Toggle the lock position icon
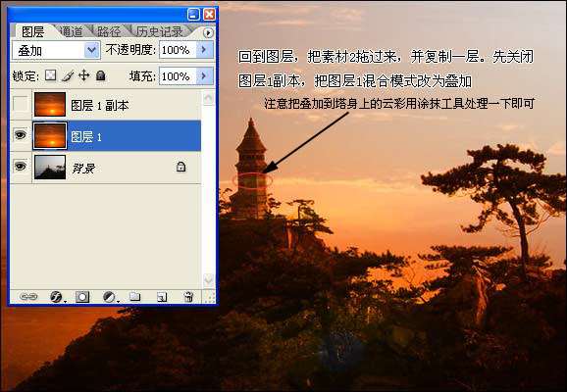Screen dimensions: 567x392 point(84,75)
